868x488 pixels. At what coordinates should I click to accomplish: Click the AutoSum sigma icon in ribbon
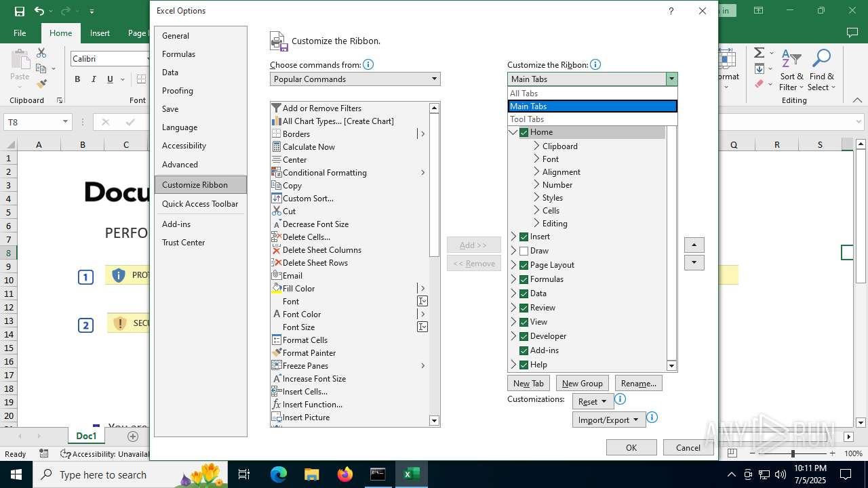point(759,53)
